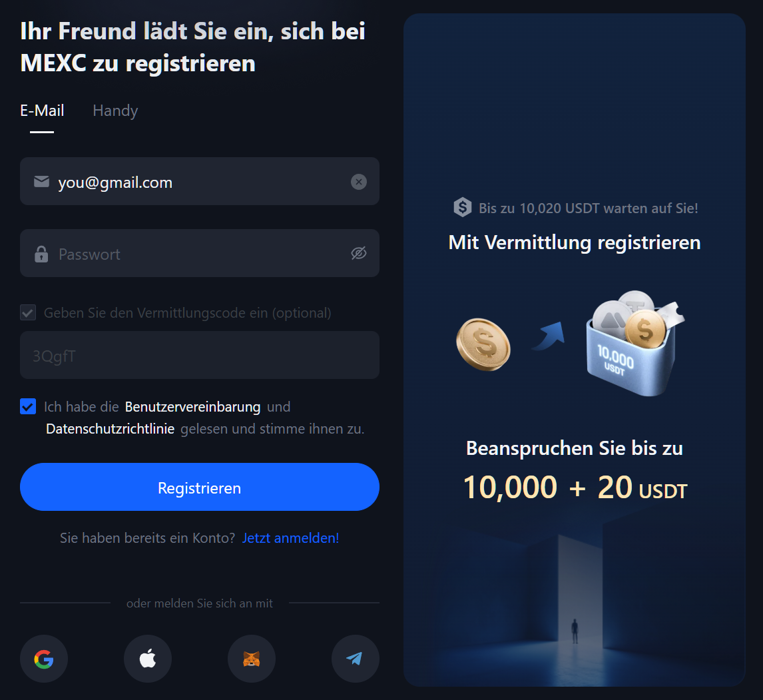Click the blue Registrieren button
The width and height of the screenshot is (763, 700).
click(200, 487)
